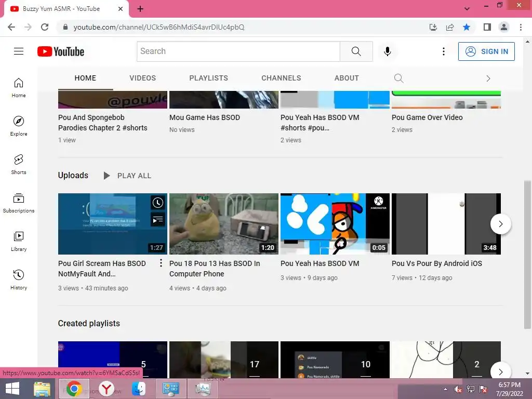Open Pou 18 Pou 13 1:20 thumbnail
The height and width of the screenshot is (399, 532).
(x=224, y=224)
